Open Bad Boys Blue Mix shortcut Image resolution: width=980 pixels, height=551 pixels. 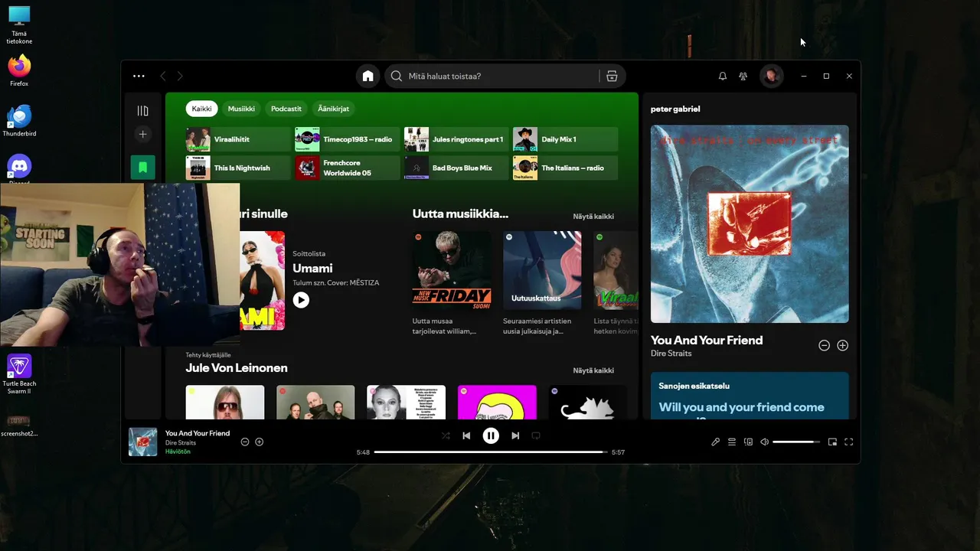456,168
